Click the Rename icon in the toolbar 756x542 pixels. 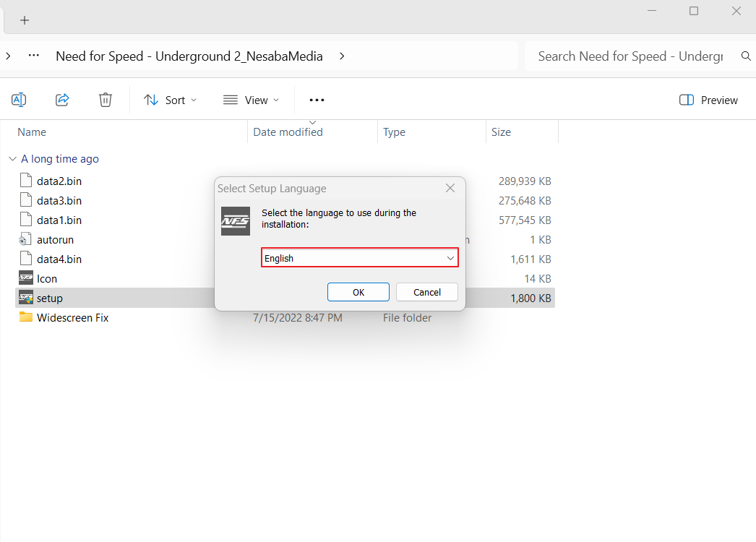point(19,100)
